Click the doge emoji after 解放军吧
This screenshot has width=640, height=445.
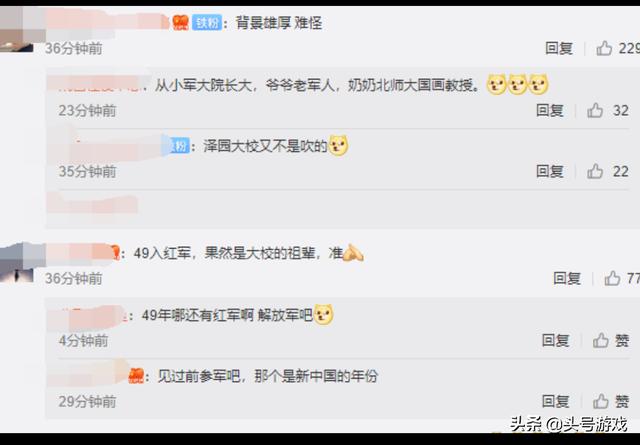point(323,315)
